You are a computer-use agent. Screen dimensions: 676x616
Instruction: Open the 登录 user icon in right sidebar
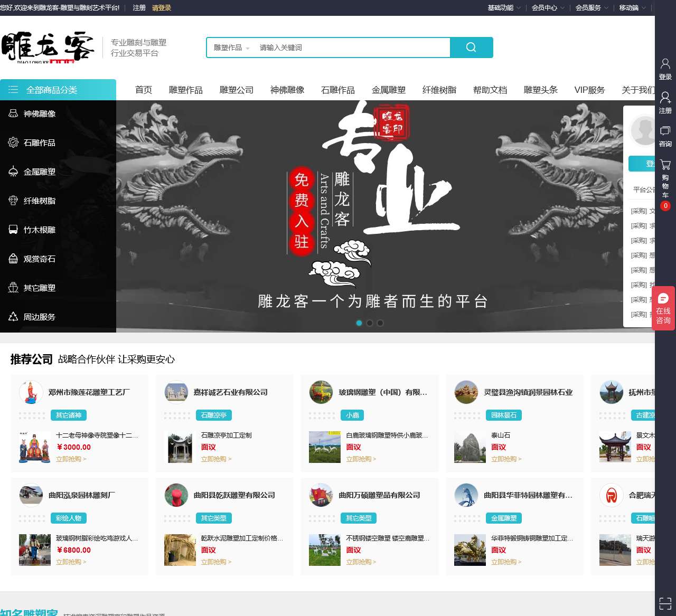click(x=665, y=64)
